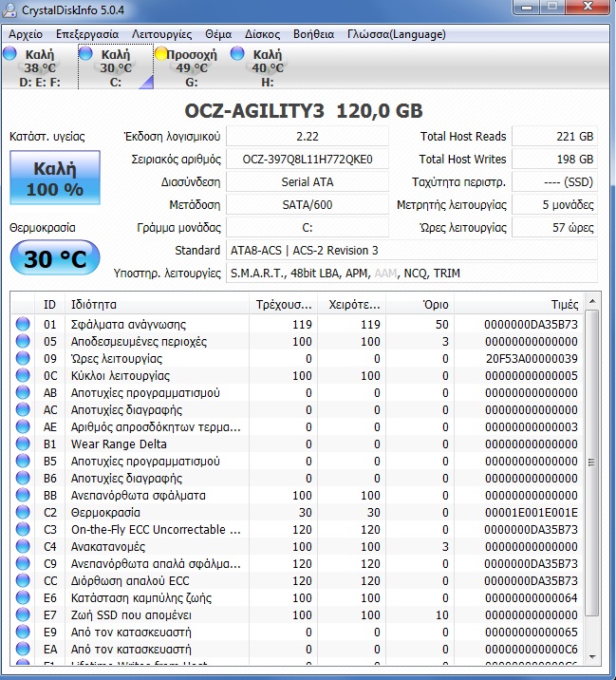Open the Επεξεργασία menu
Screen dimensions: 616x680
tap(87, 34)
